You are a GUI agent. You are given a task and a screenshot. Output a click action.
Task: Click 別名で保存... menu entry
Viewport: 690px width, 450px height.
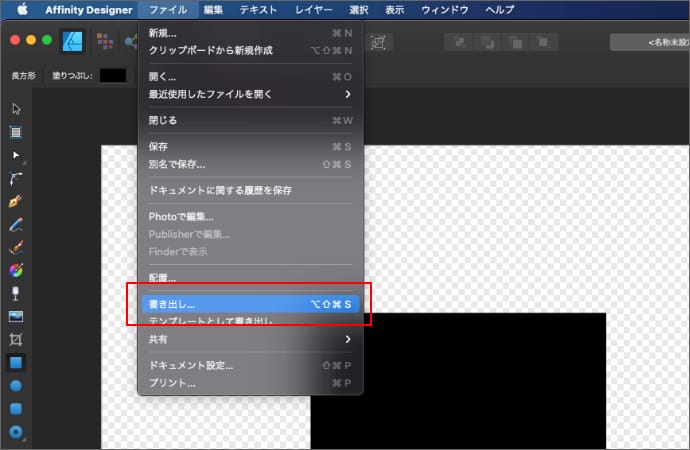point(250,164)
